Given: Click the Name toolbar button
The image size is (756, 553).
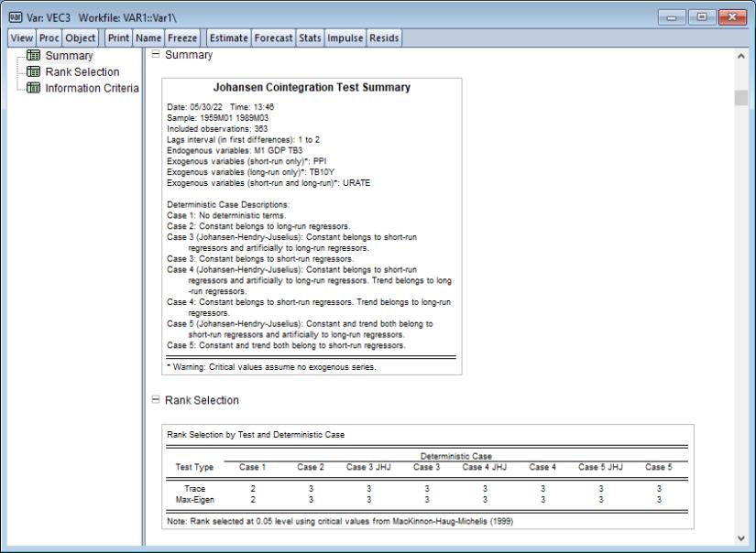Looking at the screenshot, I should point(148,38).
